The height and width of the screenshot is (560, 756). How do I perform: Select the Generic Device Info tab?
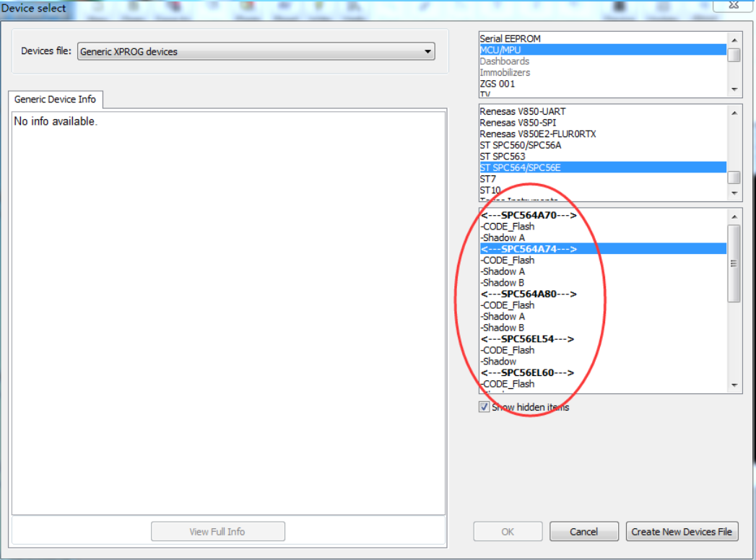click(x=55, y=100)
